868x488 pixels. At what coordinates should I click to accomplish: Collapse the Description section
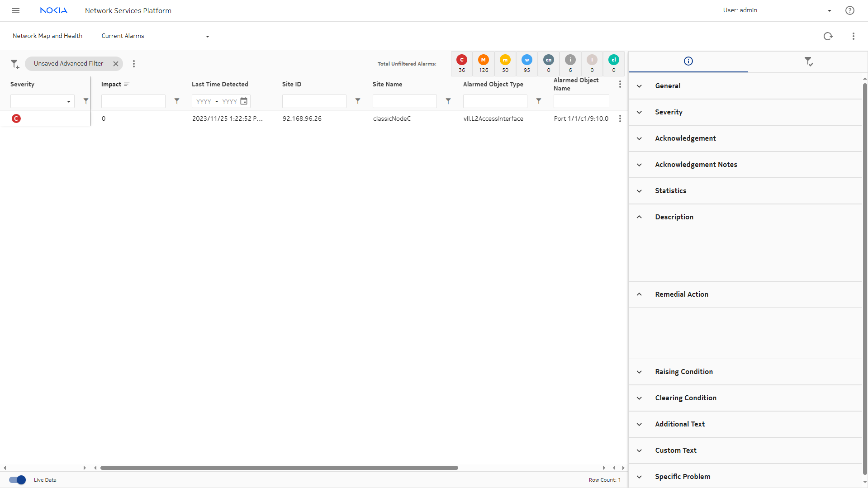click(x=639, y=217)
